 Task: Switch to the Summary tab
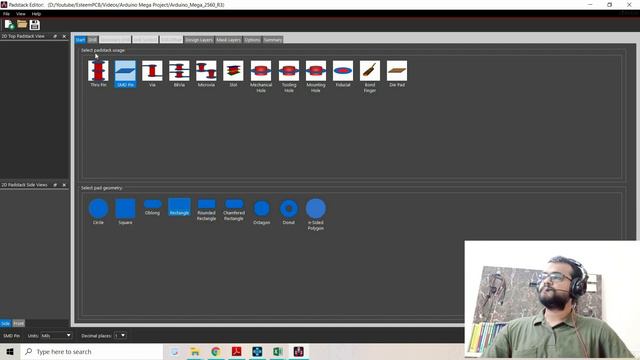273,40
